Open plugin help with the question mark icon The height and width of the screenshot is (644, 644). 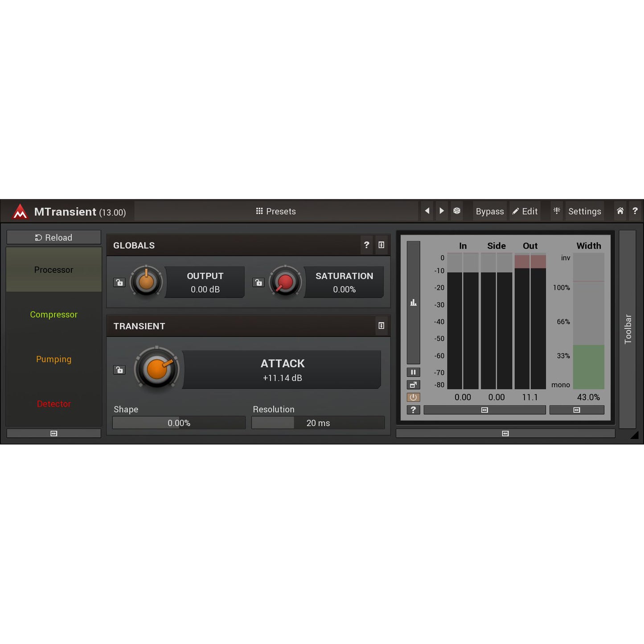pyautogui.click(x=635, y=211)
